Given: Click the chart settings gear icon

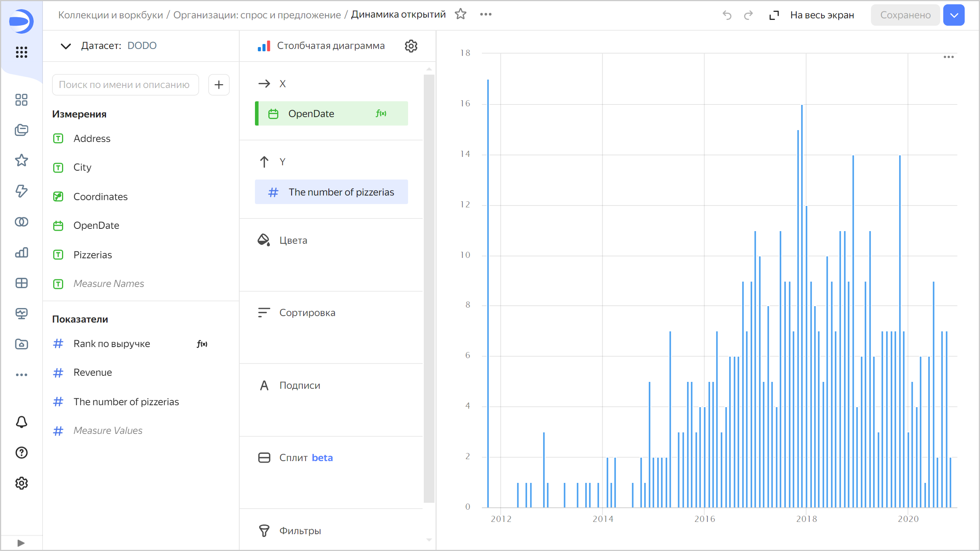Looking at the screenshot, I should point(411,46).
